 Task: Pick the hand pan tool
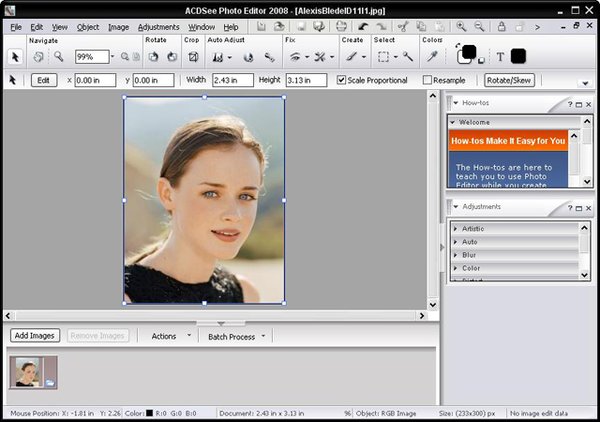pyautogui.click(x=39, y=57)
